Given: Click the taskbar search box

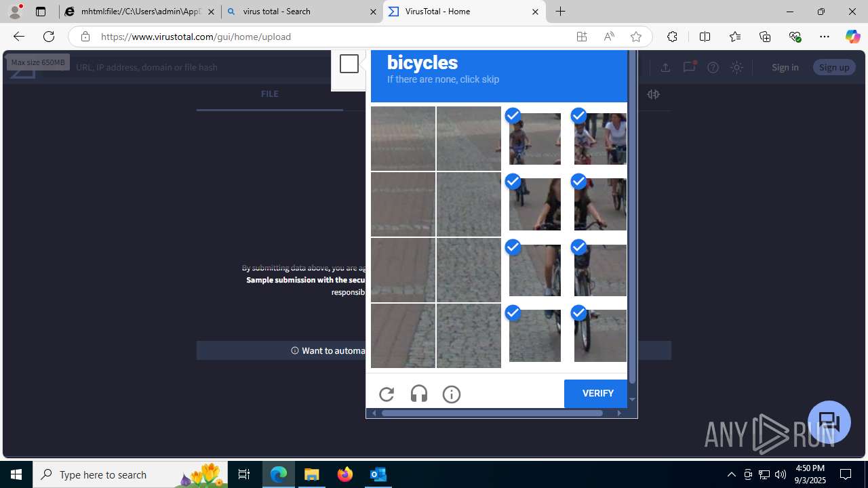Looking at the screenshot, I should [130, 474].
